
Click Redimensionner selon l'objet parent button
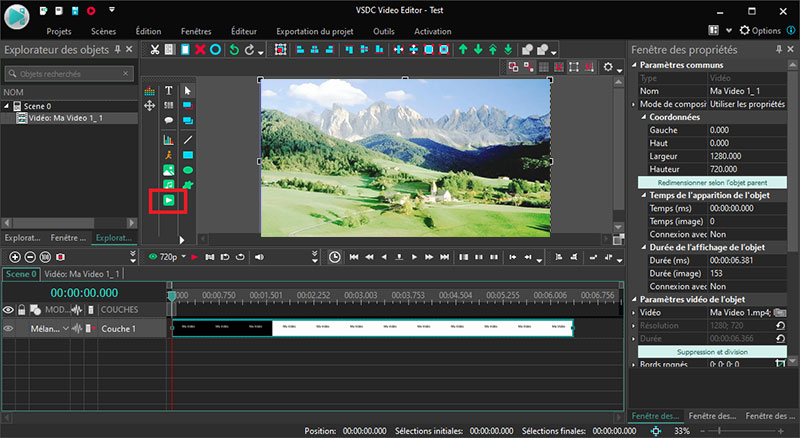(712, 183)
